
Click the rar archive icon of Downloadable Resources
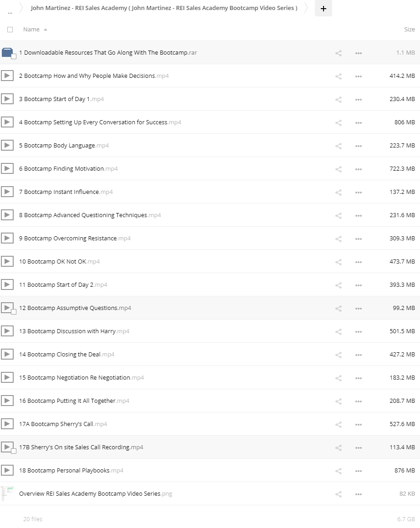[x=7, y=52]
